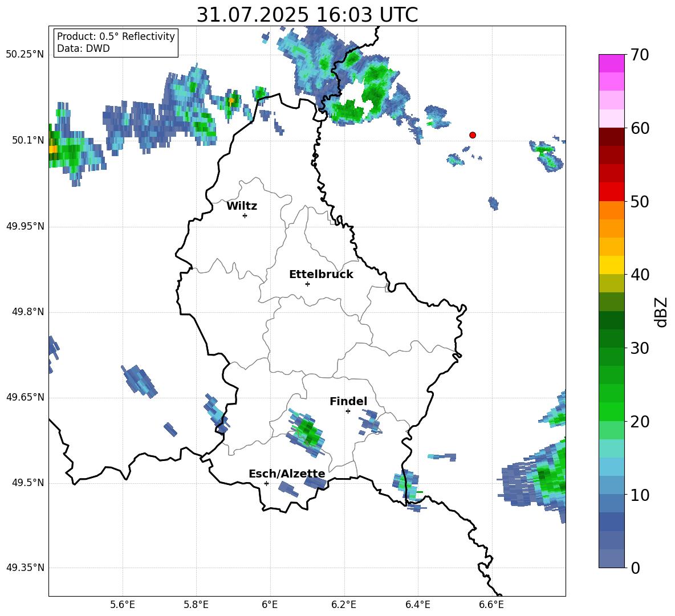The height and width of the screenshot is (616, 675).
Task: Click the 40 tick label on colorbar
Action: [640, 275]
